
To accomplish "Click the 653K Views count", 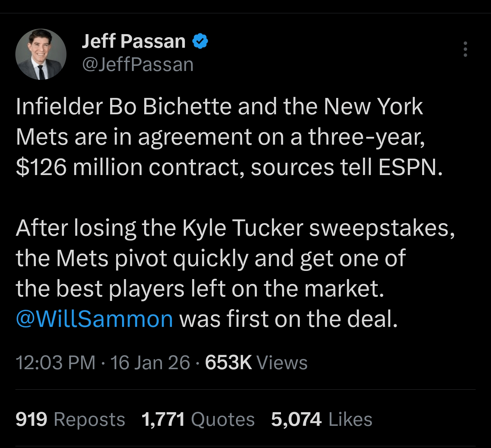I will [x=256, y=362].
